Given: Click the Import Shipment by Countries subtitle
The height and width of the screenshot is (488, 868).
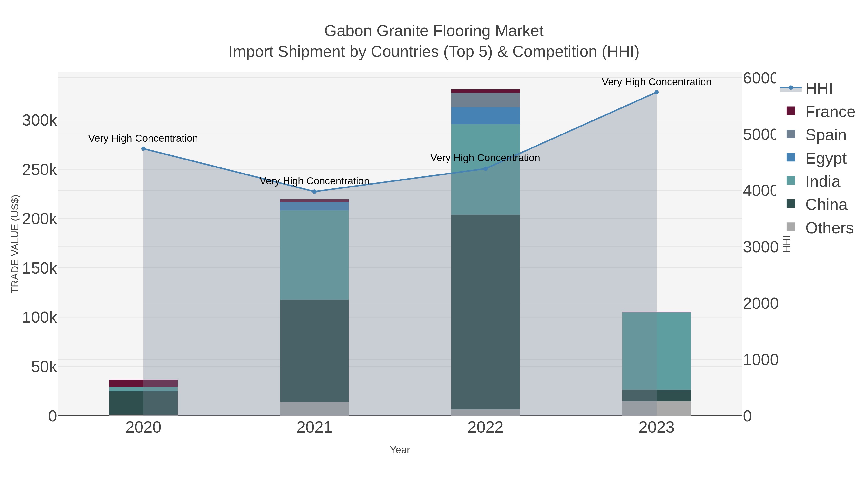Looking at the screenshot, I should point(434,52).
